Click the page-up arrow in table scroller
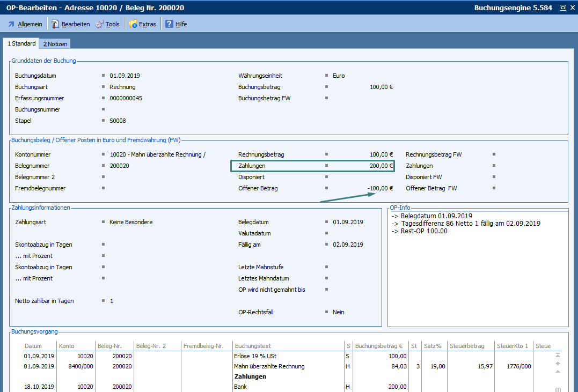578x392 pixels. click(558, 364)
